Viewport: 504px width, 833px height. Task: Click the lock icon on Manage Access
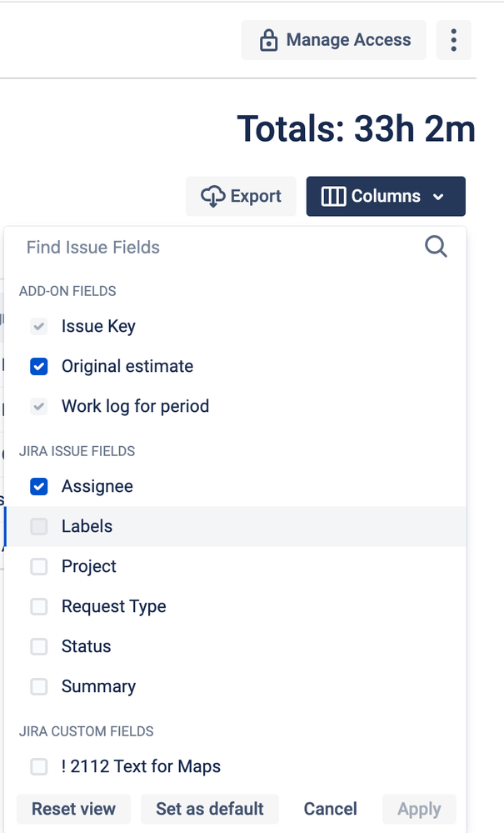[x=268, y=40]
